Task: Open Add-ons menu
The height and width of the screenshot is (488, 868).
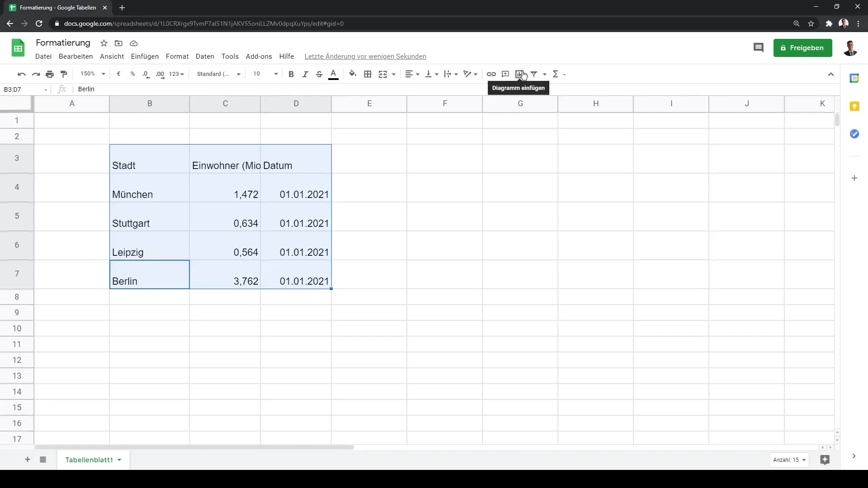Action: 259,56
